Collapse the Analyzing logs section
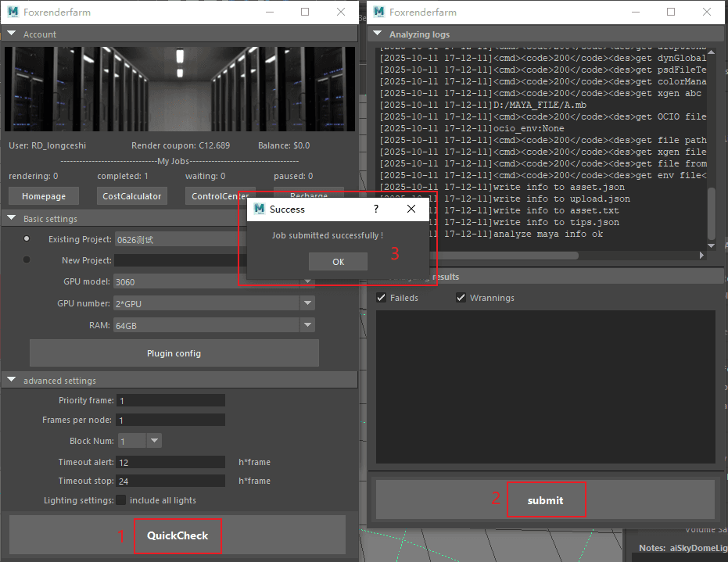 pyautogui.click(x=378, y=34)
